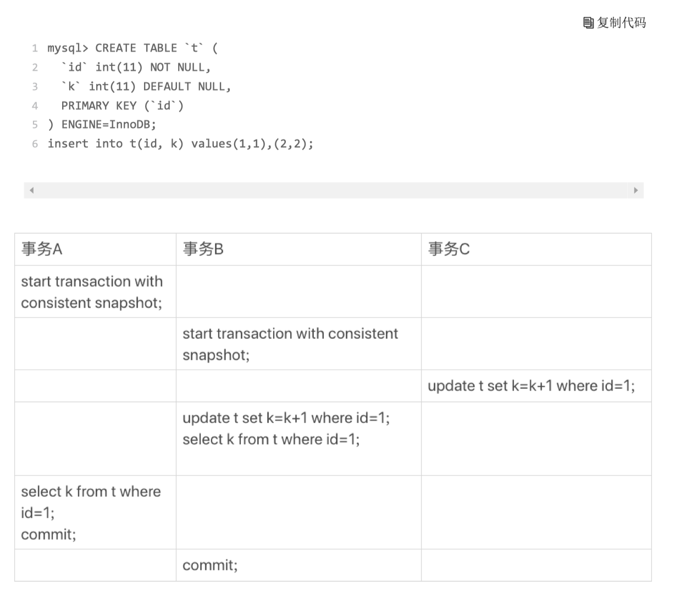This screenshot has width=675, height=616.
Task: Click the insert into t values line
Action: tap(180, 144)
